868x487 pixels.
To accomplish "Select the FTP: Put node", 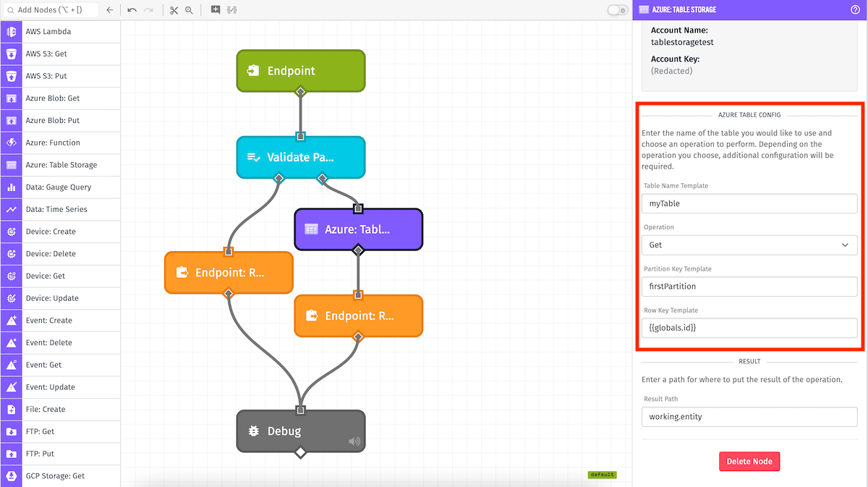I will tap(60, 453).
